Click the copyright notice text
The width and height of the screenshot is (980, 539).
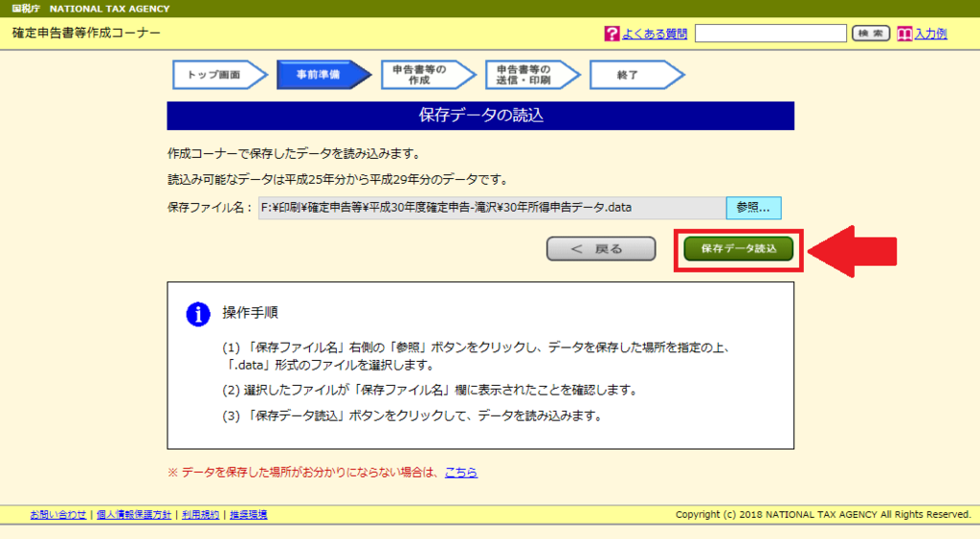coord(823,515)
